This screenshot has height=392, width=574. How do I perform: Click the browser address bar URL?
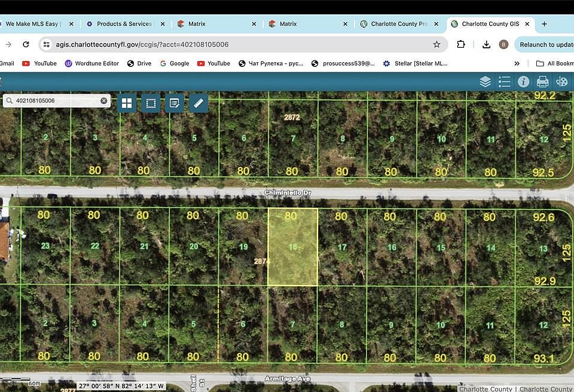[x=142, y=44]
